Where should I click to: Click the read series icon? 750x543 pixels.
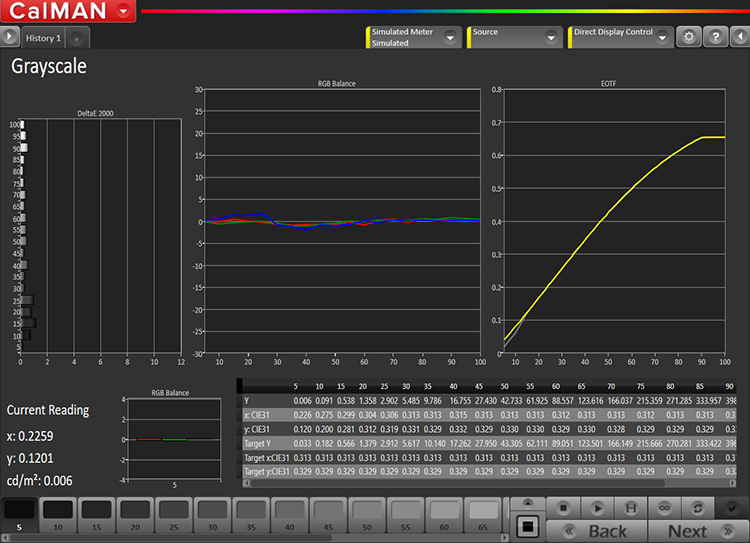[631, 508]
